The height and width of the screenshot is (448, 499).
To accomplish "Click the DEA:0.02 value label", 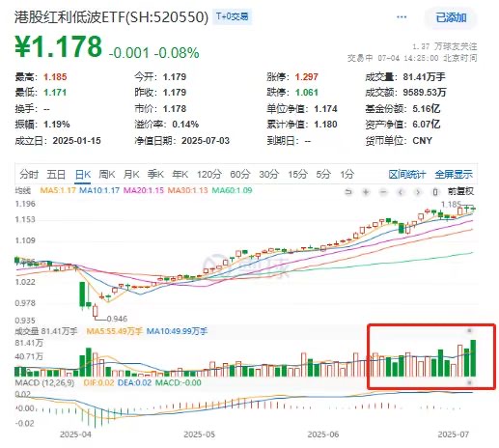I will coord(134,383).
